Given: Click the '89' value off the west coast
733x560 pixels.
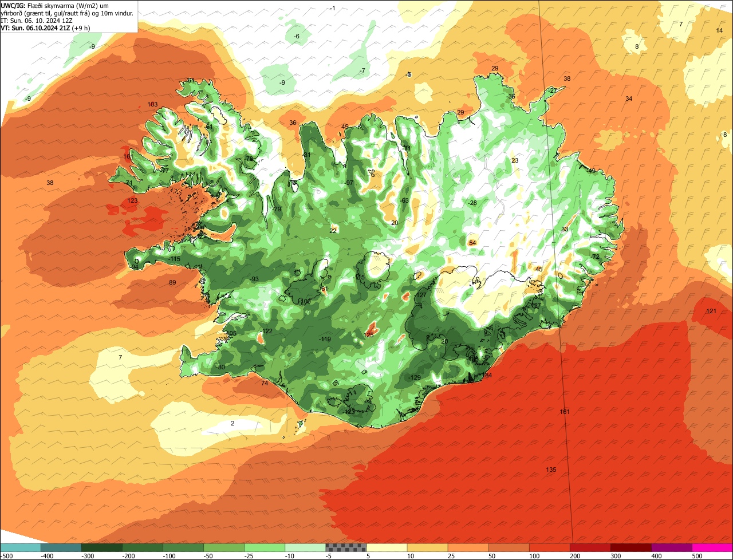Looking at the screenshot, I should [172, 283].
